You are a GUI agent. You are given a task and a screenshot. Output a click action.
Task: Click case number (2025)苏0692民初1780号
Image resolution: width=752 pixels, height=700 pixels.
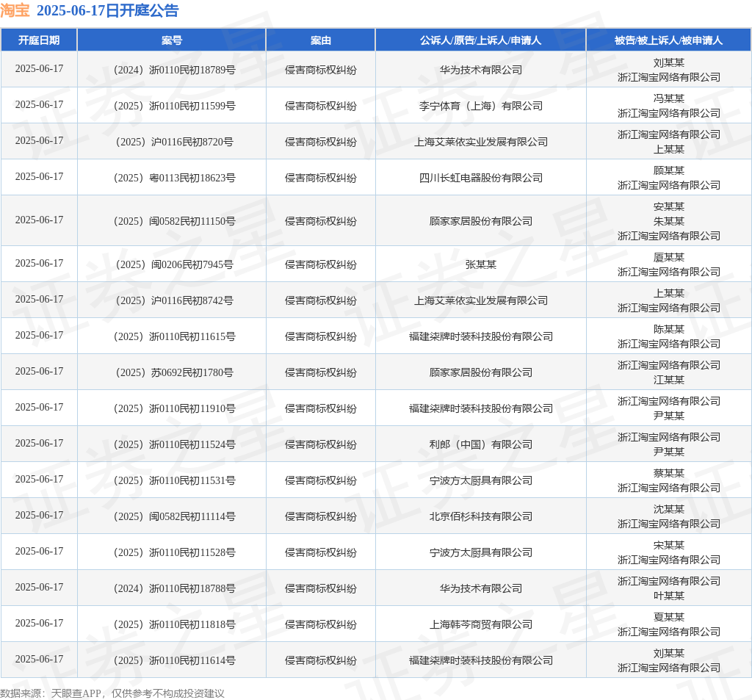coord(175,372)
